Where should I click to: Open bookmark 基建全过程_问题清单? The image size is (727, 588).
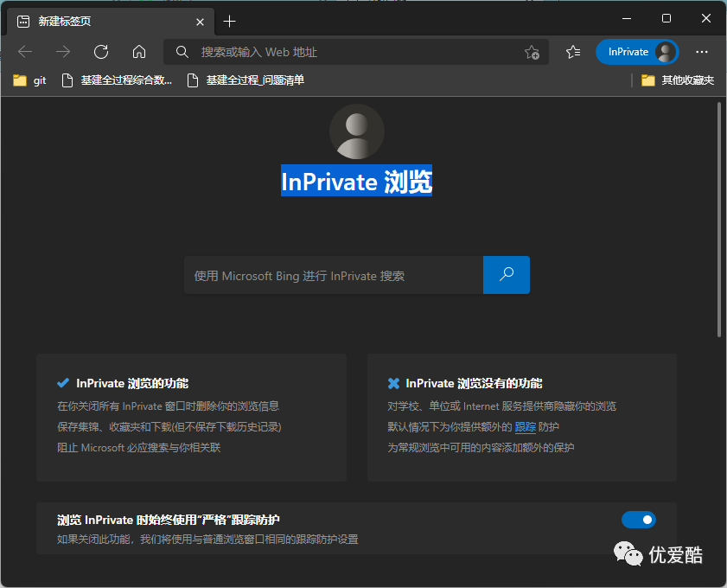[246, 80]
